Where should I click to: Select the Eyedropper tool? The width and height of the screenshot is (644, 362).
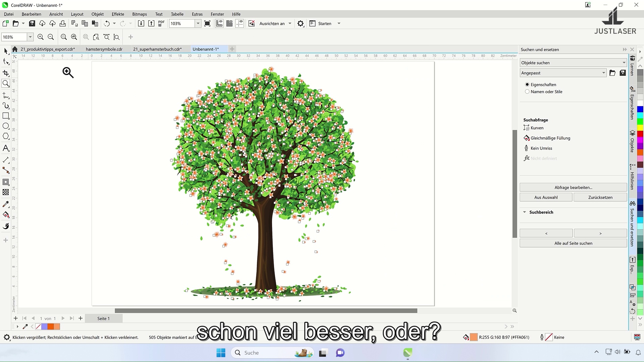pyautogui.click(x=6, y=204)
